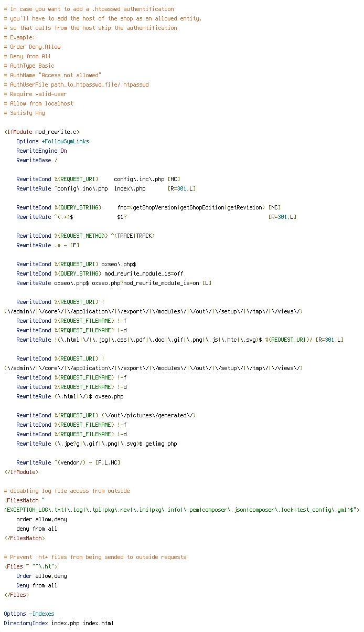Click the comment 'so that calls from the host skip'
Image resolution: width=364 pixels, height=632 pixels.
(x=90, y=28)
